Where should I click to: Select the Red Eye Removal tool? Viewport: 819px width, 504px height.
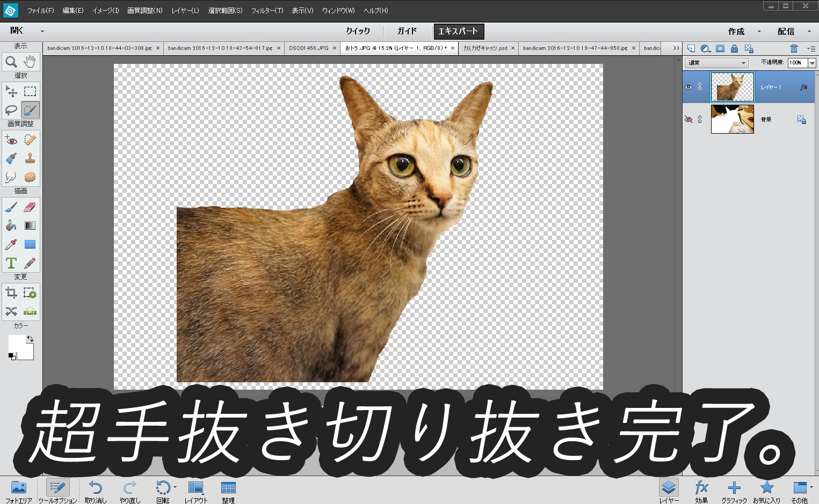point(11,140)
